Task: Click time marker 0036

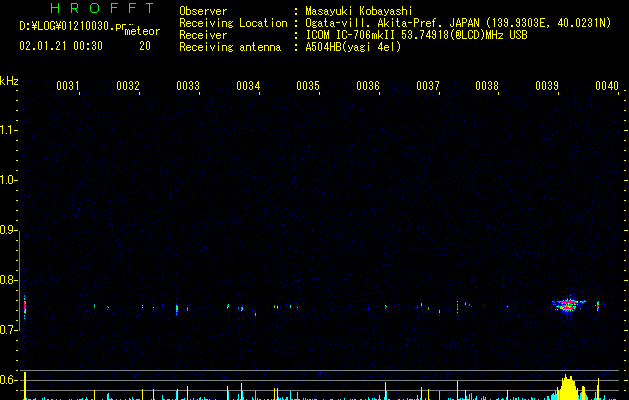Action: (x=368, y=86)
